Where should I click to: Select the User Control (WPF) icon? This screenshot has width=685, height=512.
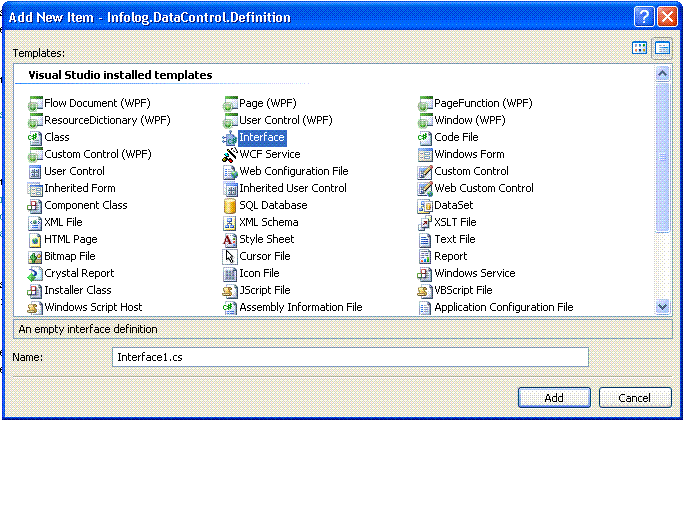[230, 121]
